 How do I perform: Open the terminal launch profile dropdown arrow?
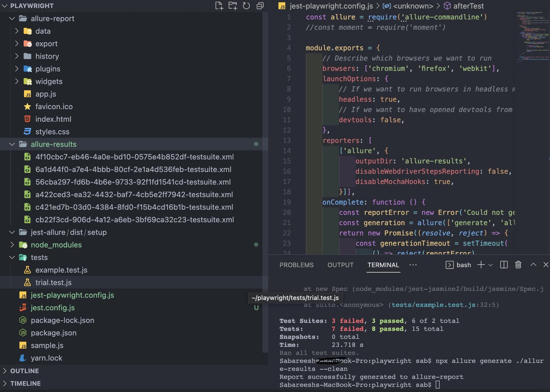[x=491, y=265]
